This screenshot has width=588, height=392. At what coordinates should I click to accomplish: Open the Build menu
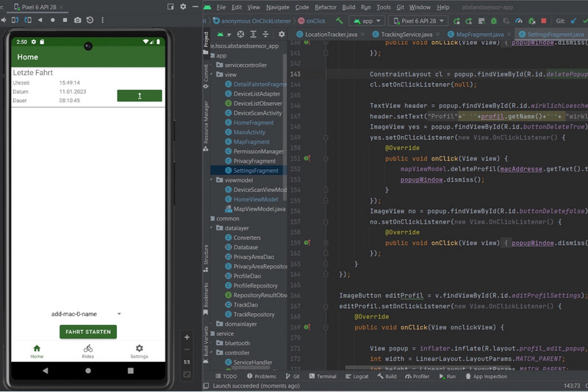(348, 7)
